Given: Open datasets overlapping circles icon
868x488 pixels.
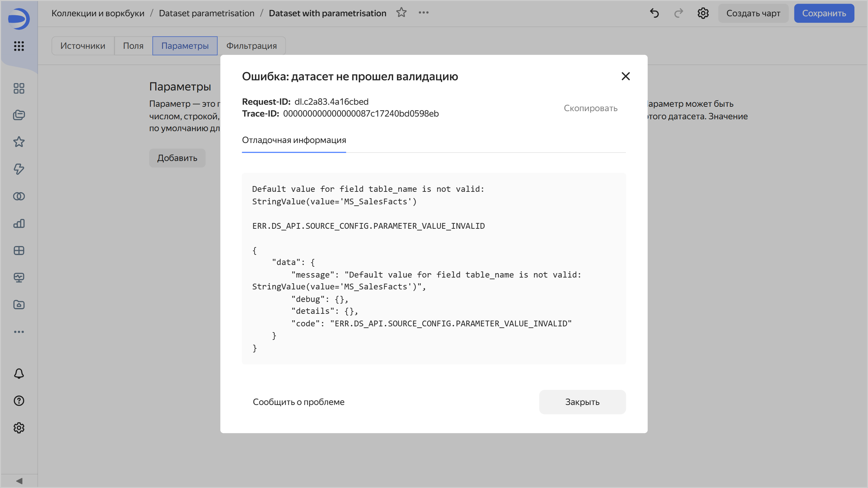Looking at the screenshot, I should pyautogui.click(x=19, y=196).
